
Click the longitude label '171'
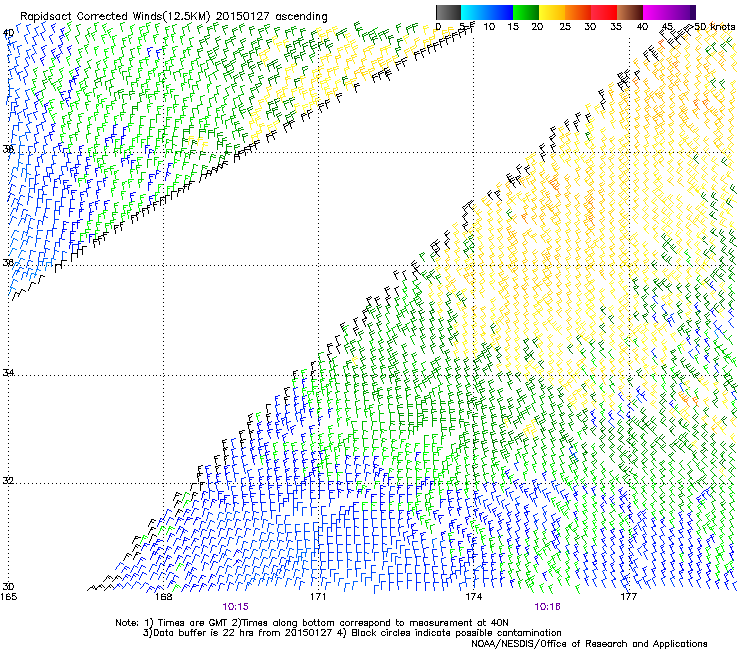point(318,597)
